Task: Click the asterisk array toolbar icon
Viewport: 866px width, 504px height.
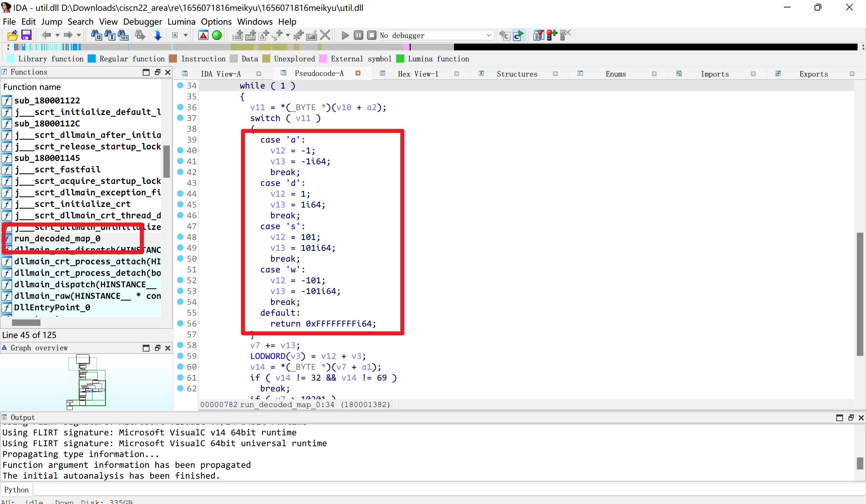Action: [x=298, y=35]
